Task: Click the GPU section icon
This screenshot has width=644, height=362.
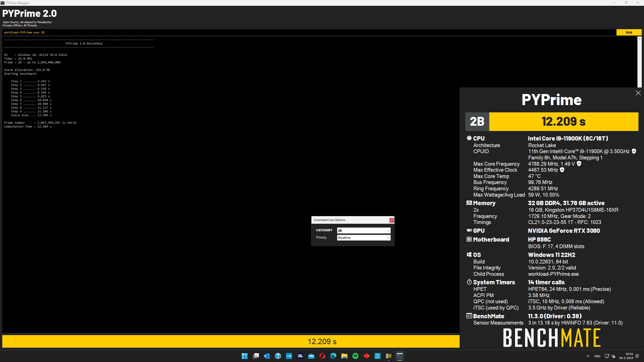Action: coord(469,230)
